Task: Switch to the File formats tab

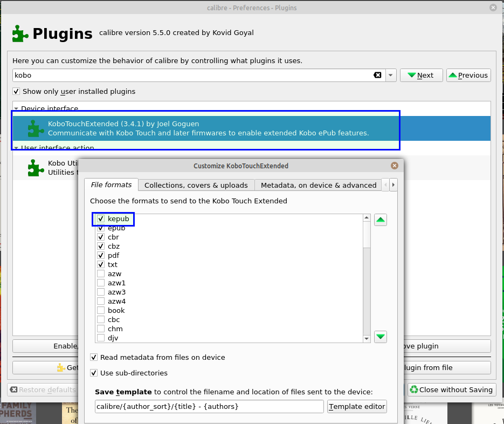Action: coord(111,184)
